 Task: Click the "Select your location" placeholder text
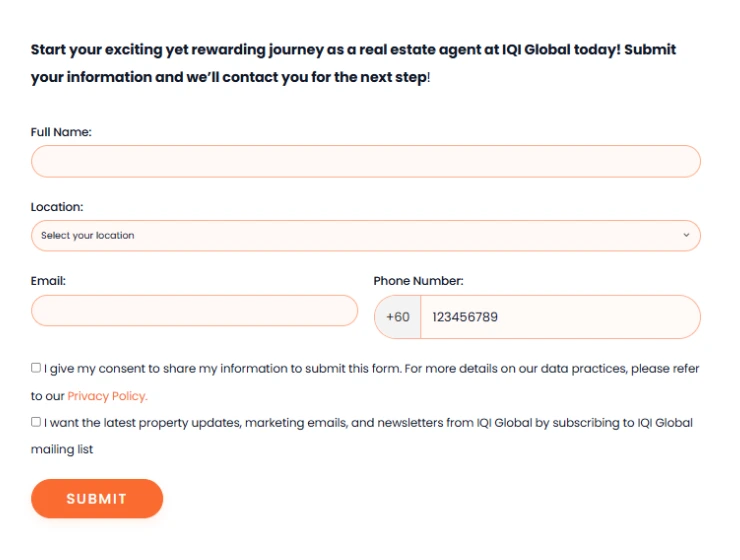(88, 236)
